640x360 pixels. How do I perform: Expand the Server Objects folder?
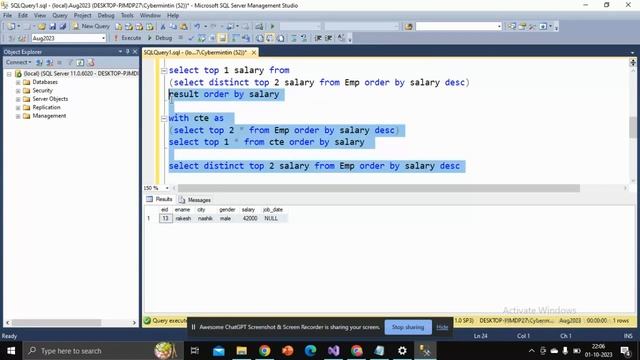18,99
